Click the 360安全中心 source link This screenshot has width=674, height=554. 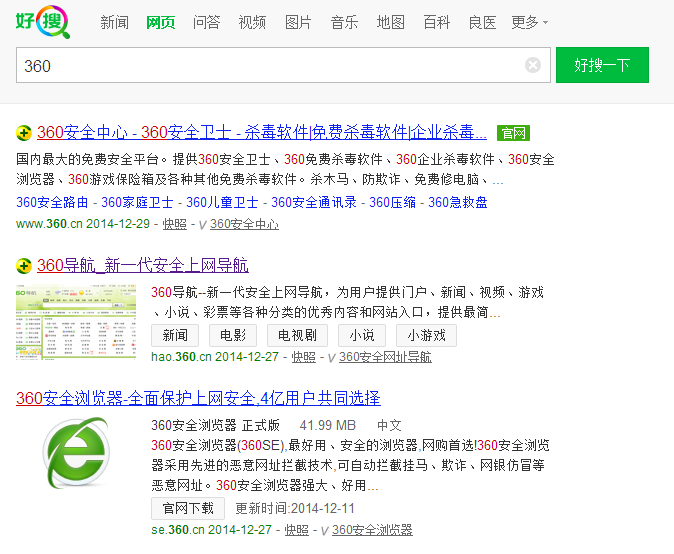point(244,224)
